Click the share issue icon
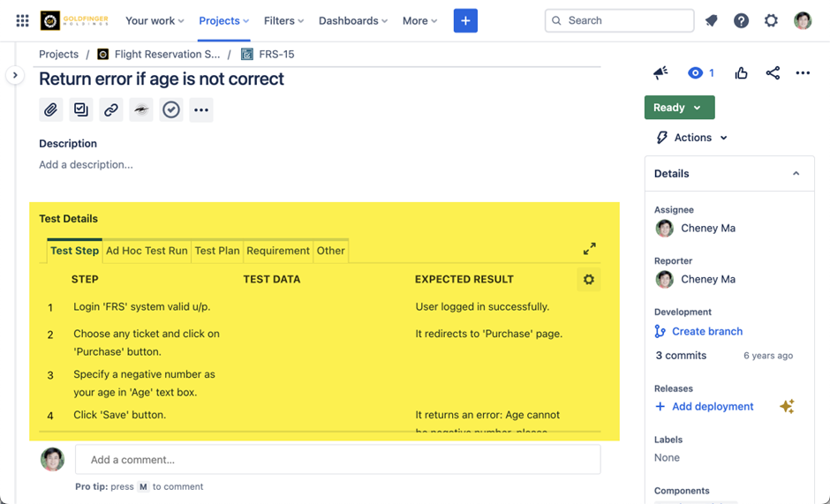Screen dimensions: 830x504 click(773, 73)
